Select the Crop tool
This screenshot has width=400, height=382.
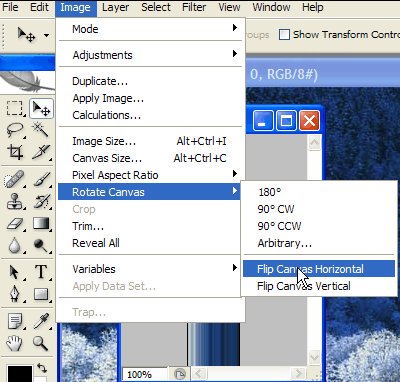point(15,152)
